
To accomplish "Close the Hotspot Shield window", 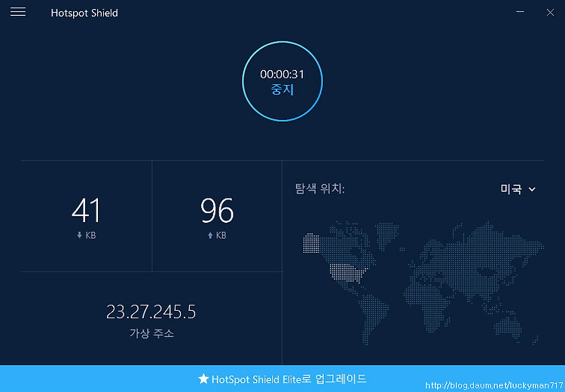I will click(550, 12).
